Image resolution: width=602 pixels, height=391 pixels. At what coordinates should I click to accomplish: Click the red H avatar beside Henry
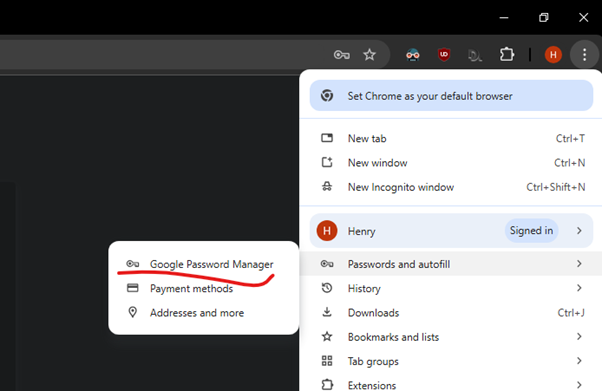327,231
